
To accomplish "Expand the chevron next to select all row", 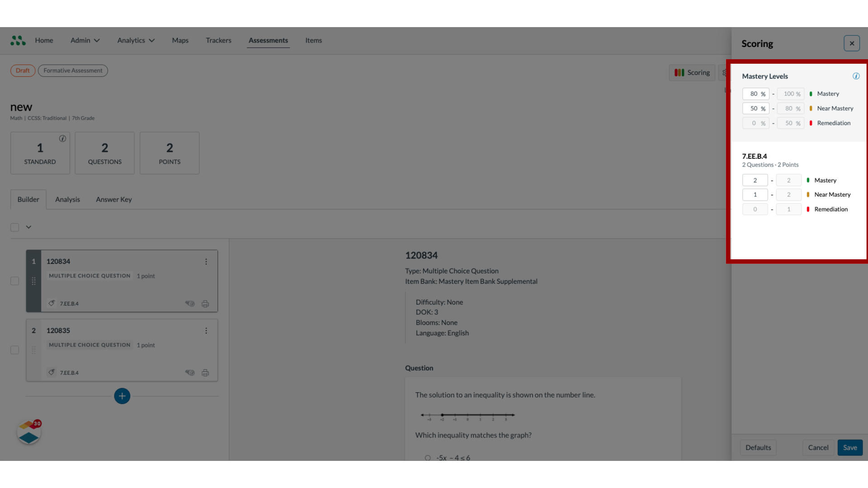I will point(28,227).
